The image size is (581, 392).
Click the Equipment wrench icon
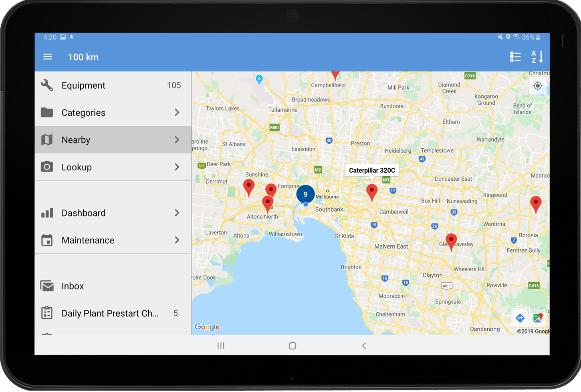coord(47,85)
